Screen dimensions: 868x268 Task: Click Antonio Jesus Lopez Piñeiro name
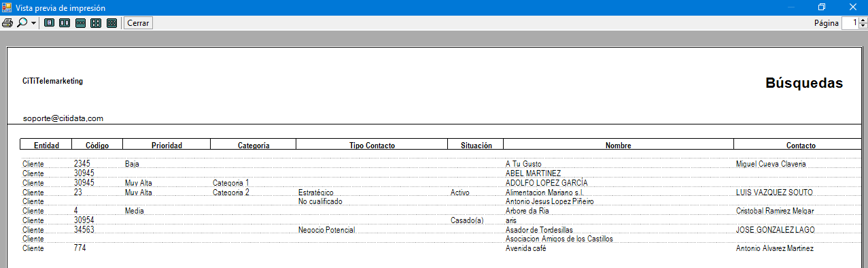(x=550, y=201)
